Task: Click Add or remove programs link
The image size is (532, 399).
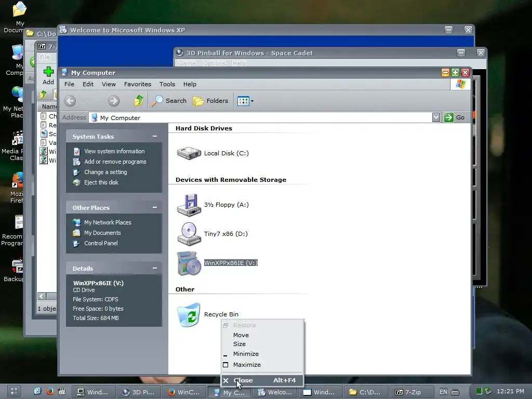Action: (x=115, y=162)
